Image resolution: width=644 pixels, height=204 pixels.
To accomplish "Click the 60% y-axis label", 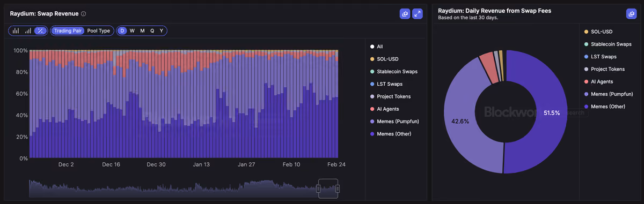I will tap(22, 94).
